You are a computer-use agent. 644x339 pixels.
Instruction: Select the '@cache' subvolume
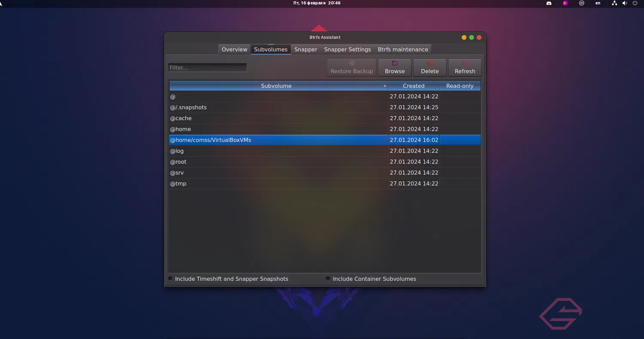(x=325, y=118)
